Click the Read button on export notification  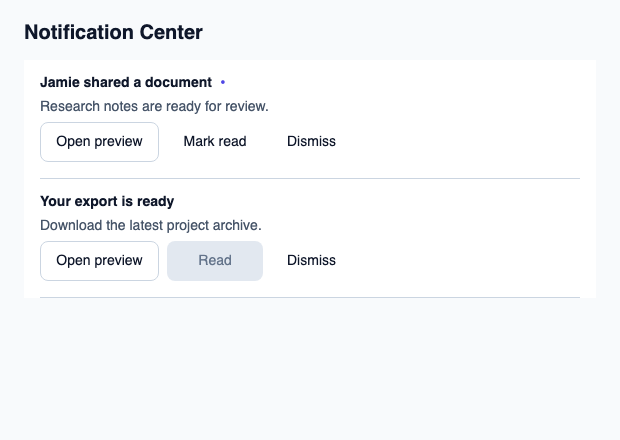click(x=215, y=261)
